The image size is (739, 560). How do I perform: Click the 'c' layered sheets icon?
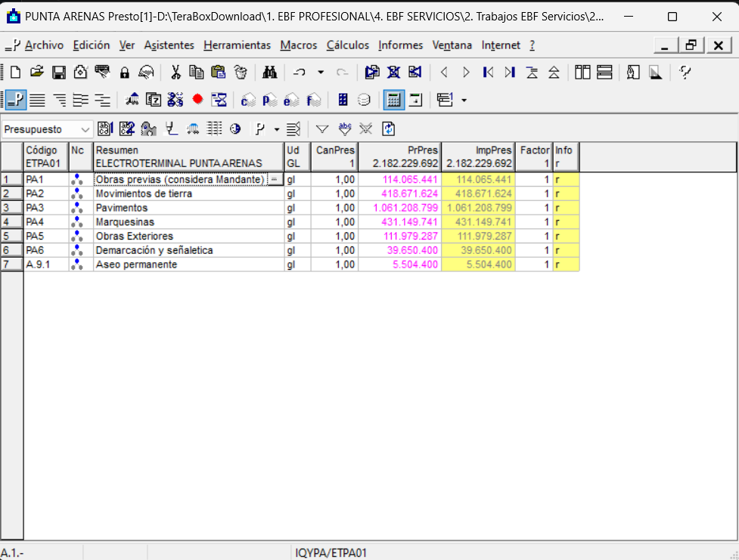point(248,100)
